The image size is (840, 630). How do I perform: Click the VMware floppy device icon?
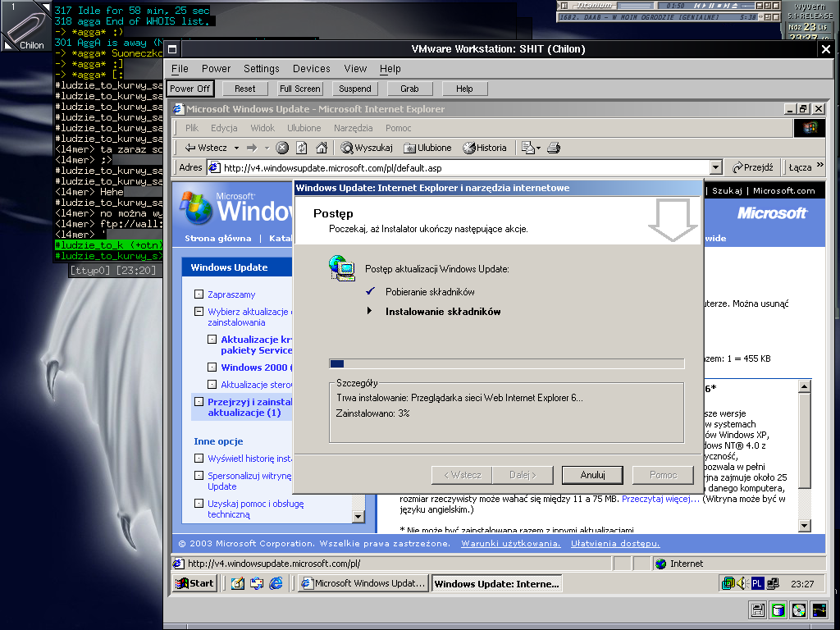pyautogui.click(x=759, y=609)
